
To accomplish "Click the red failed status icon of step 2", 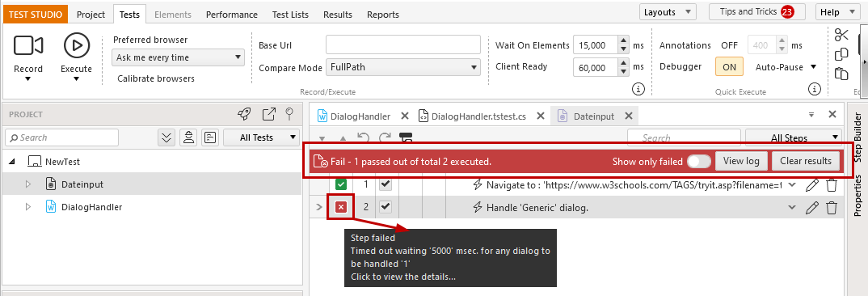I will [342, 207].
